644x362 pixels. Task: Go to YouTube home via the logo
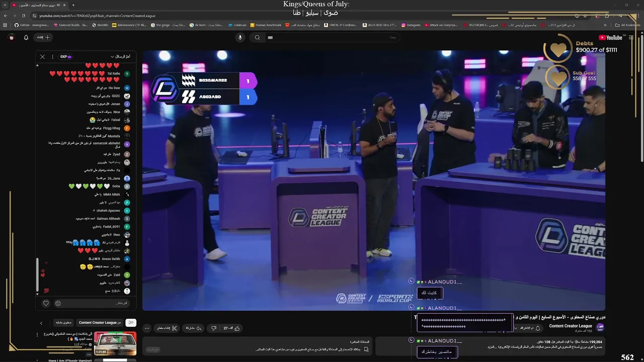tap(610, 37)
